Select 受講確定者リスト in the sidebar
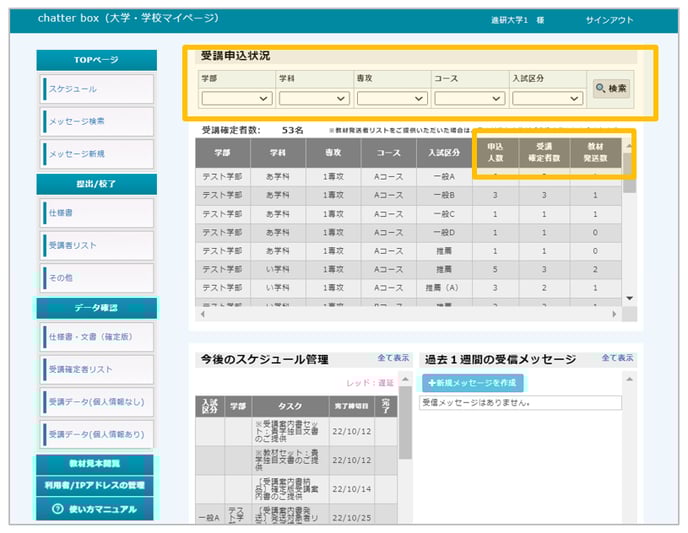 pyautogui.click(x=97, y=370)
